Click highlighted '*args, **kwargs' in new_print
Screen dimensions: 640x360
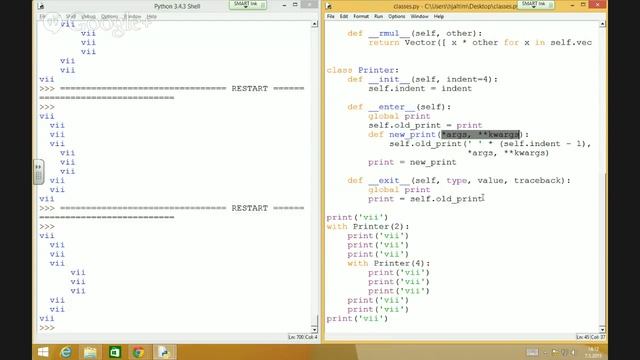click(x=480, y=134)
